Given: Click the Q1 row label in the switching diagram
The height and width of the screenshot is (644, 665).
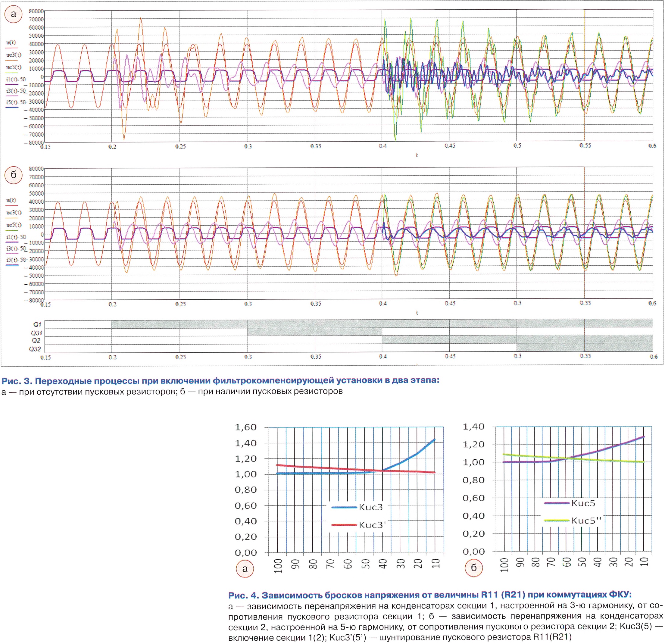Looking at the screenshot, I should click(x=37, y=324).
